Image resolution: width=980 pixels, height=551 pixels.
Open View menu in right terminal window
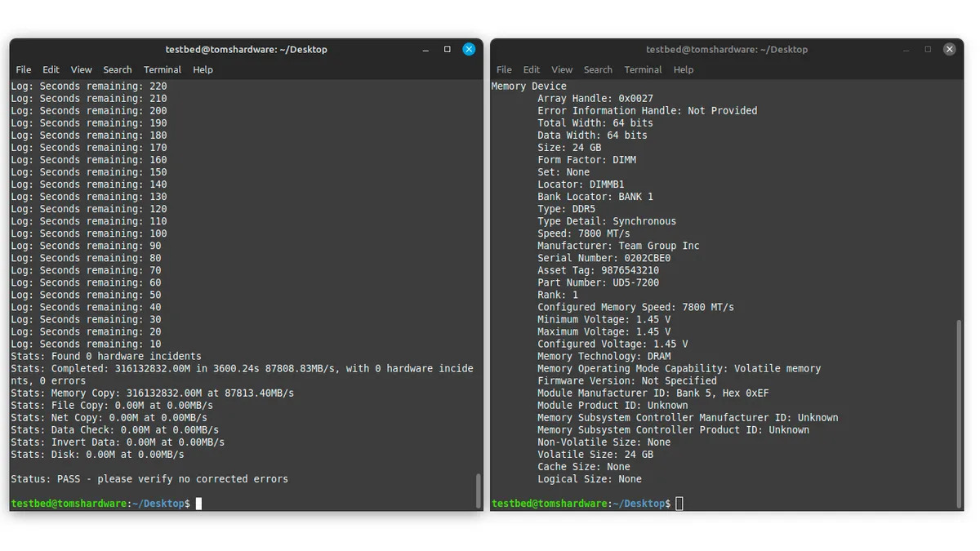coord(562,70)
